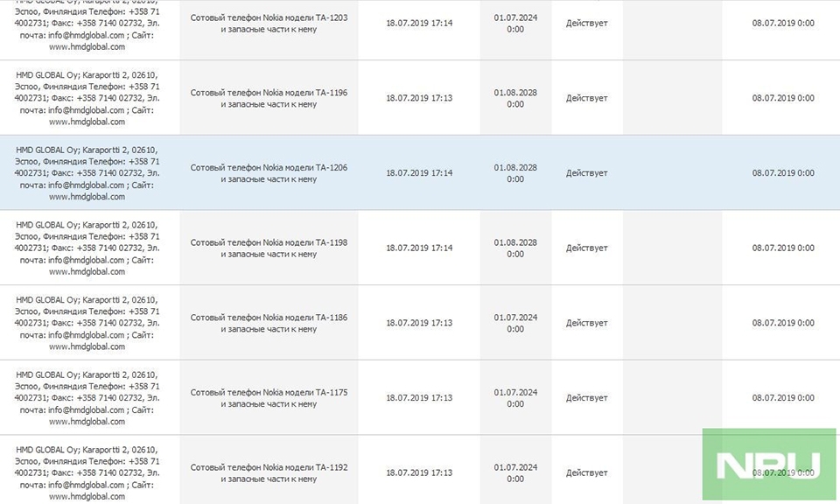Select the Nokia model TA-1206 row
840x504 pixels.
point(420,172)
